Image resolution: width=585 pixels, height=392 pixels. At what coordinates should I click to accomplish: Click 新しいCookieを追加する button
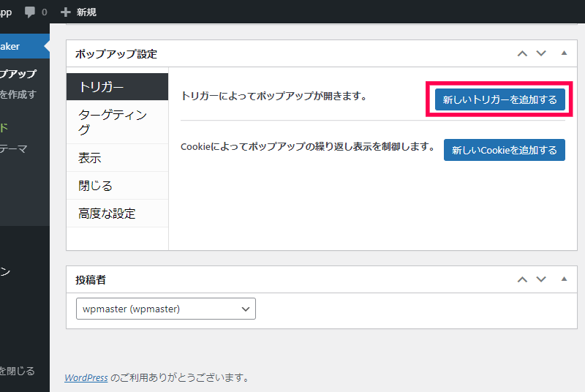point(504,150)
